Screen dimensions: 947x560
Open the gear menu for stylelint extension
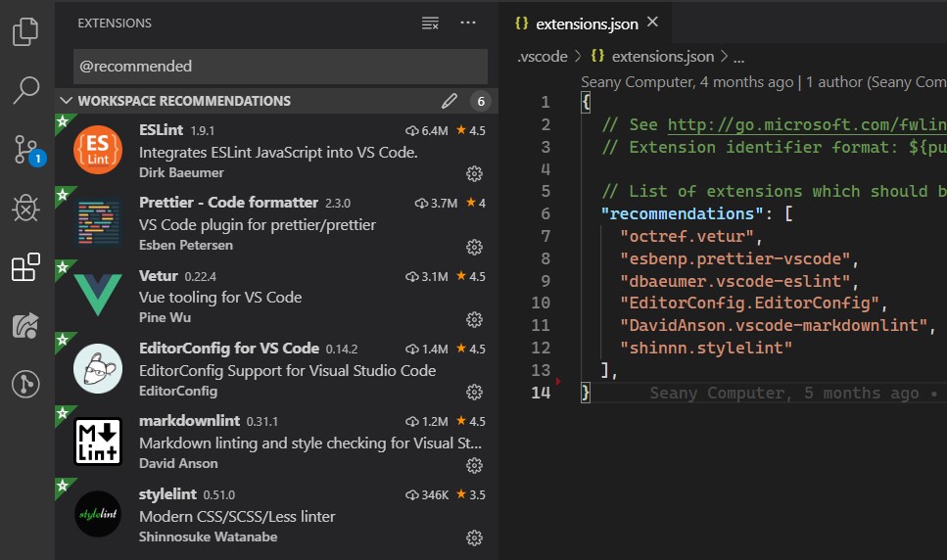(x=474, y=537)
